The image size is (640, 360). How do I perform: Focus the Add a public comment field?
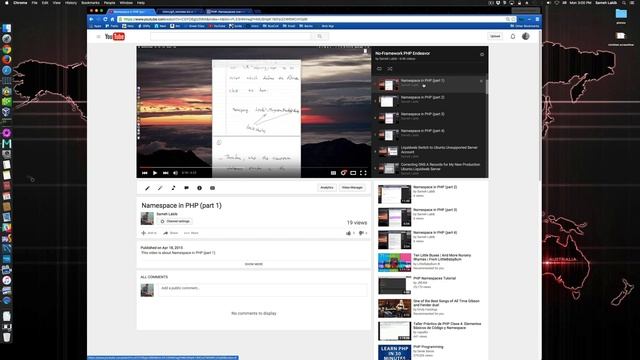click(262, 289)
